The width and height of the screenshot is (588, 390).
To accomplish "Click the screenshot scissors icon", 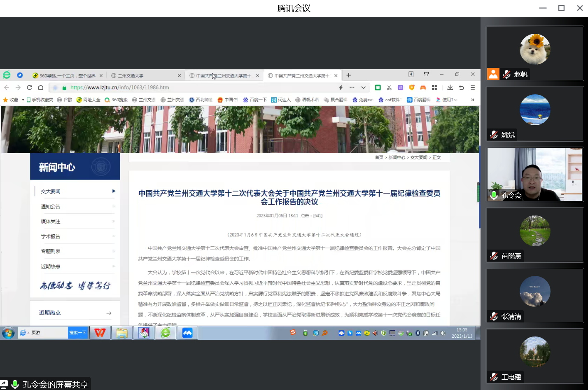I will click(389, 87).
